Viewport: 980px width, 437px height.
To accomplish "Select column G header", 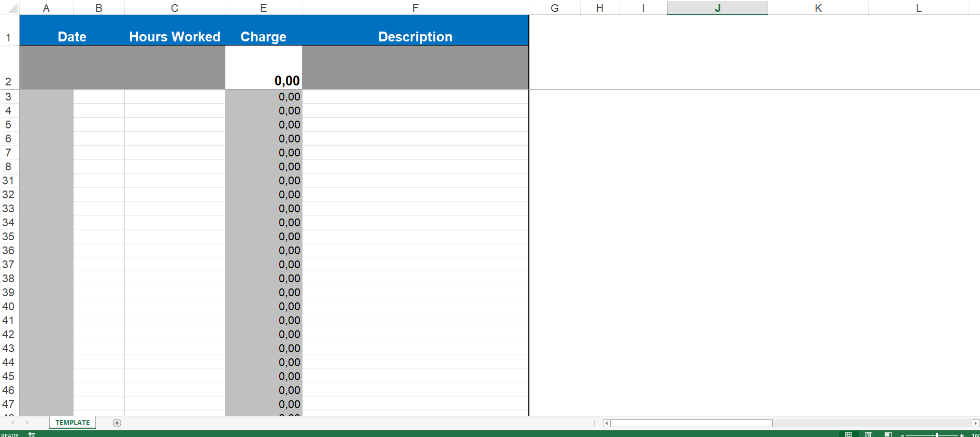I will (x=555, y=8).
